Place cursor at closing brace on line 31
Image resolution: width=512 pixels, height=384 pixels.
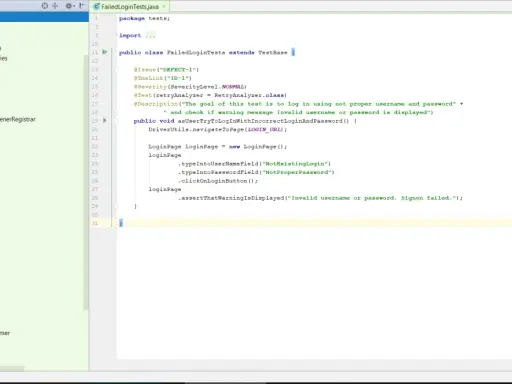121,223
